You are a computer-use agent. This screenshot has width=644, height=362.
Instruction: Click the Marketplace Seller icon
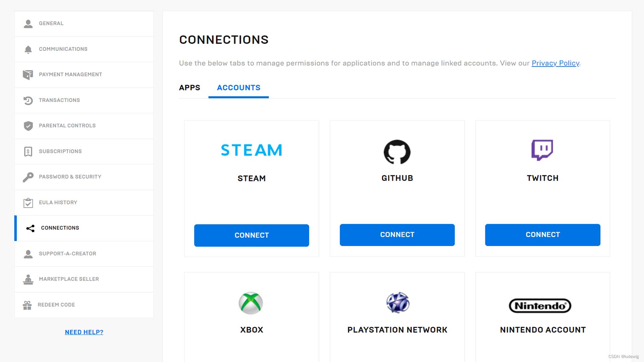(x=28, y=279)
